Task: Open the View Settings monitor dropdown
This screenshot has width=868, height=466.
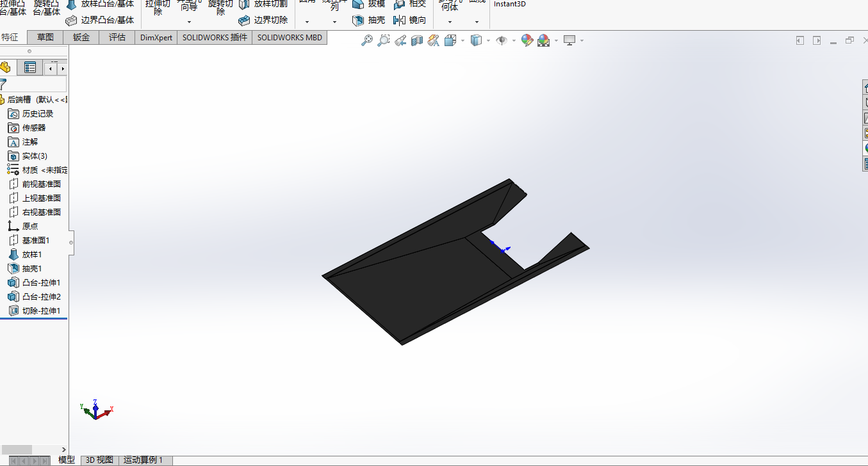Action: click(582, 40)
